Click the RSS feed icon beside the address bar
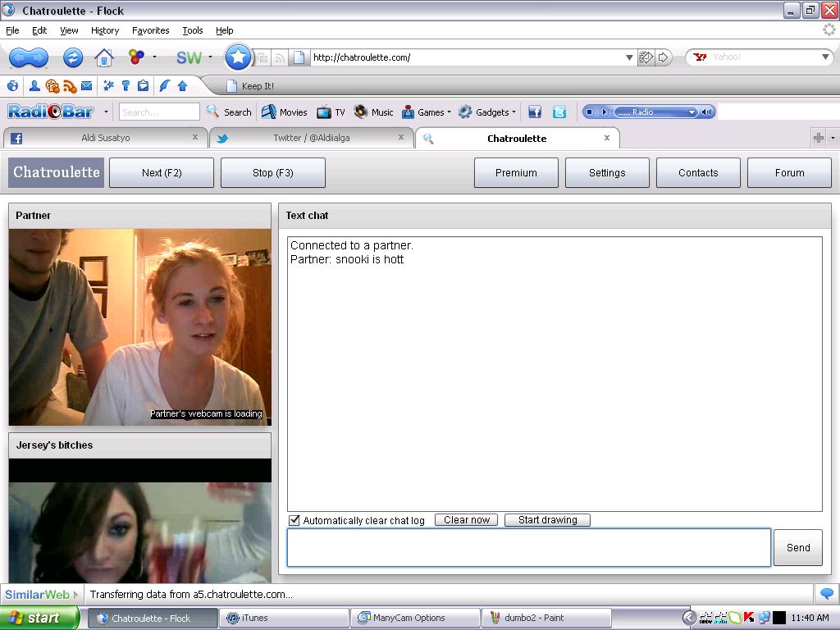Viewport: 840px width, 630px height. (280, 58)
